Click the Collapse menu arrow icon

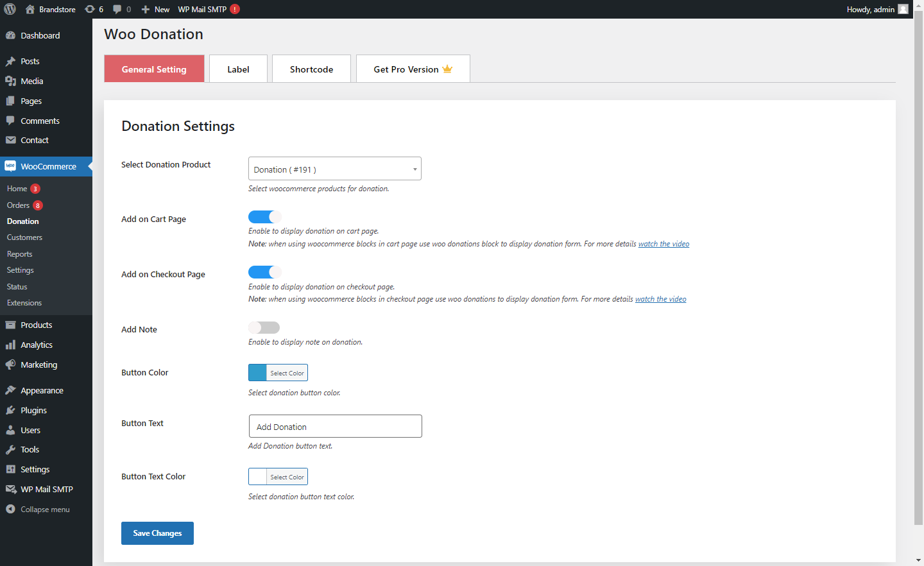click(x=10, y=509)
